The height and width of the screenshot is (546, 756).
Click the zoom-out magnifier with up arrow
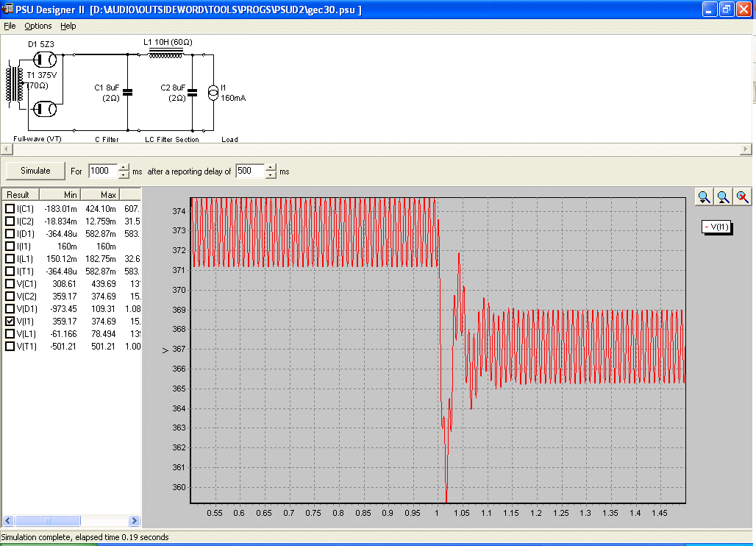tap(723, 196)
